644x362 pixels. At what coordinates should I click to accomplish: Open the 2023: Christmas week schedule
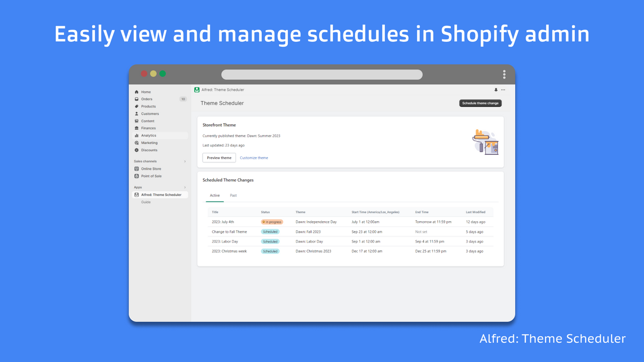point(229,251)
